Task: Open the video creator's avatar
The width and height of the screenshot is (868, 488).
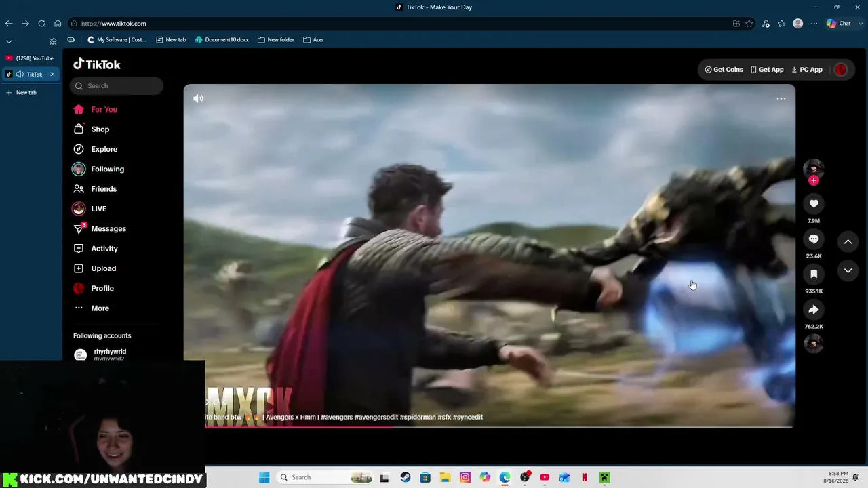Action: click(814, 168)
